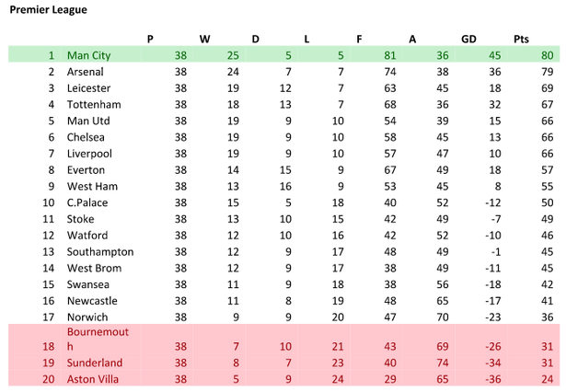Click the F column header

360,39
